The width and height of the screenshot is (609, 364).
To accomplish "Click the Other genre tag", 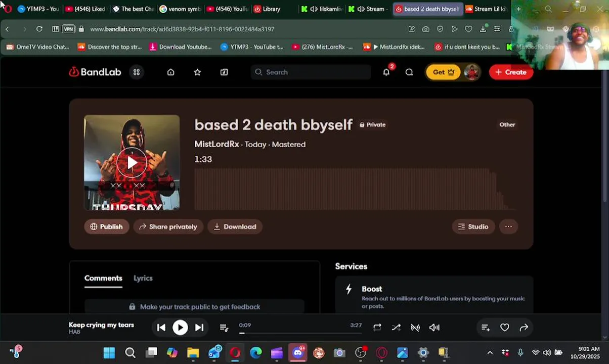I will 507,125.
